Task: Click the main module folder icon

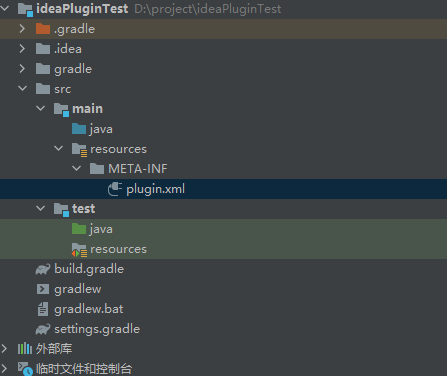Action: [x=61, y=109]
